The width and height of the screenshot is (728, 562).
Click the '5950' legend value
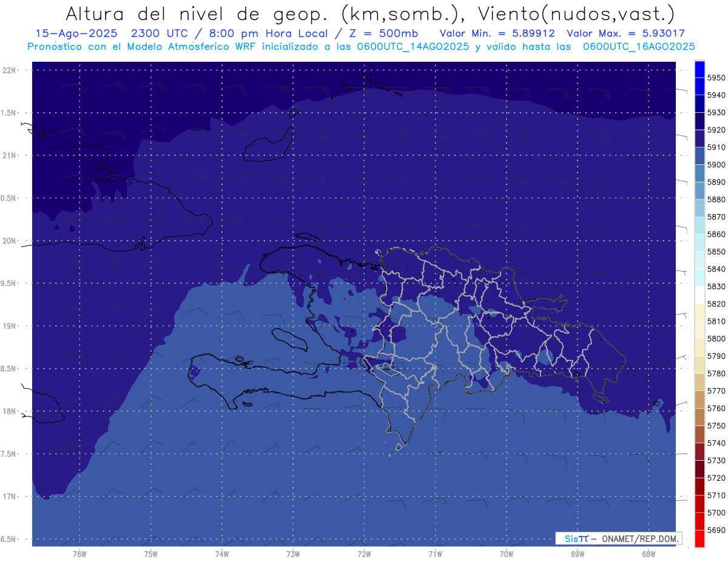pyautogui.click(x=715, y=78)
